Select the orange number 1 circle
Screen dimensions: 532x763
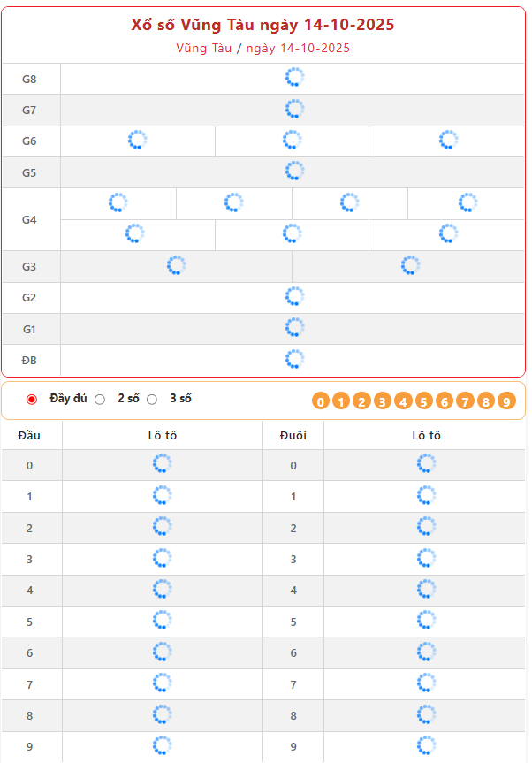[x=341, y=401]
